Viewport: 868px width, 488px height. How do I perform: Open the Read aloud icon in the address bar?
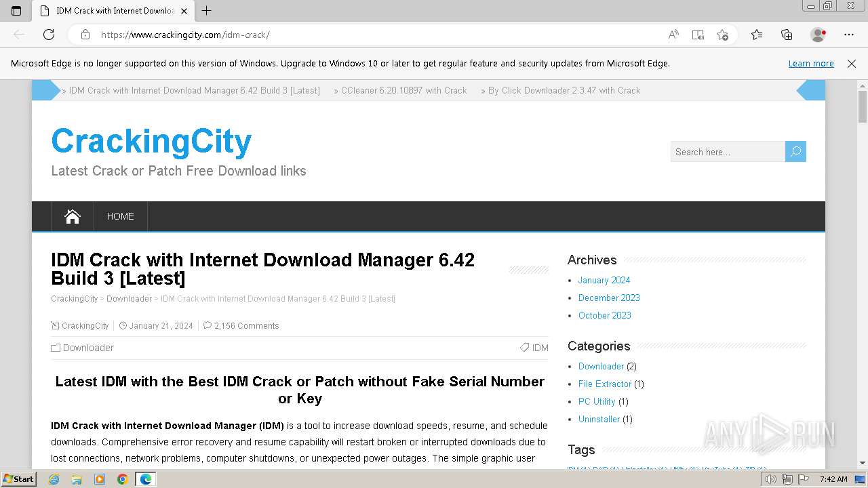tap(673, 35)
